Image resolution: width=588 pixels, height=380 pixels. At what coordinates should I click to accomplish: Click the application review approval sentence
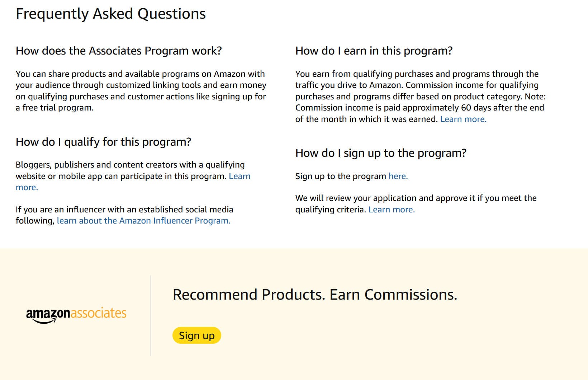pyautogui.click(x=416, y=203)
